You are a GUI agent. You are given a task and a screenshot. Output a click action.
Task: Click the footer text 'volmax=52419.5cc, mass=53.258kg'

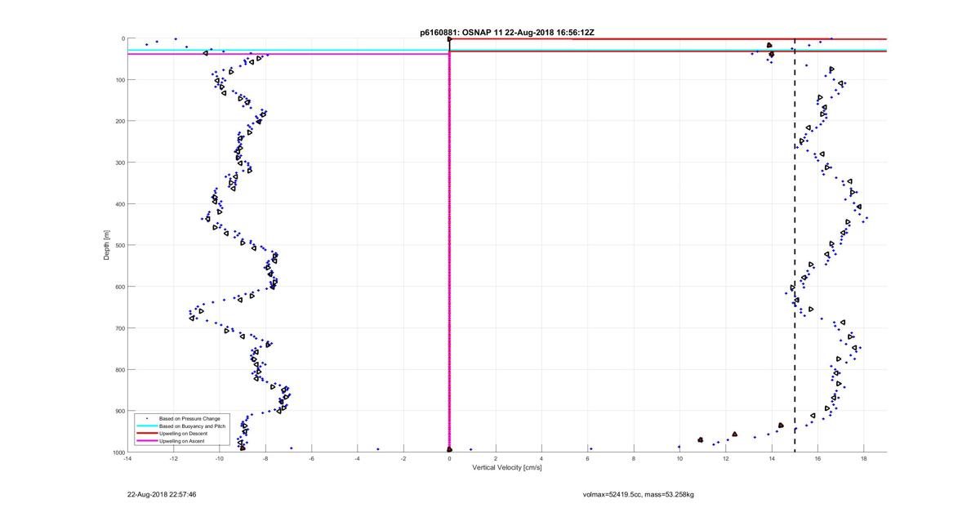638,494
